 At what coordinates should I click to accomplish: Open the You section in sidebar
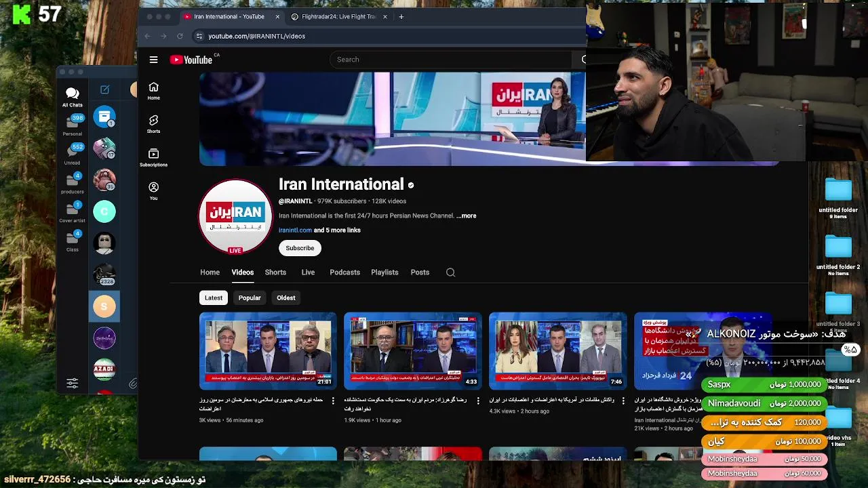[154, 190]
